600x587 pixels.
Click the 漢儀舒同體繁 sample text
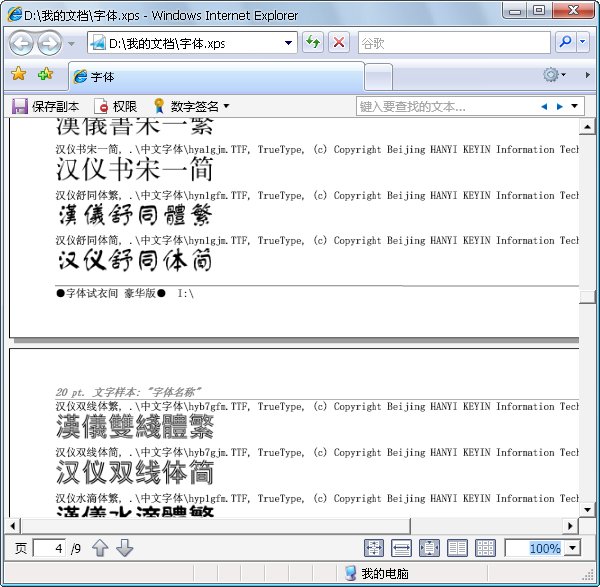tap(135, 215)
